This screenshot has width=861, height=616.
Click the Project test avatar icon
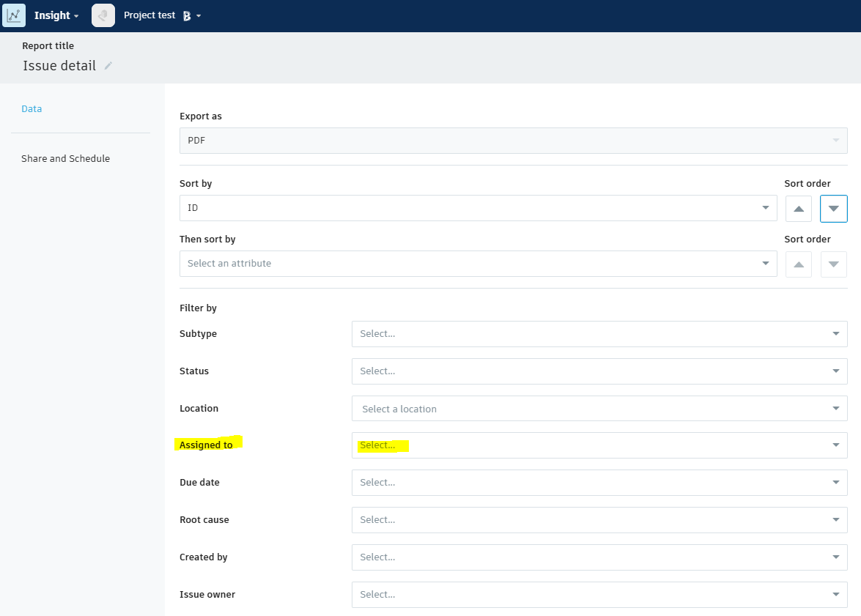point(103,15)
